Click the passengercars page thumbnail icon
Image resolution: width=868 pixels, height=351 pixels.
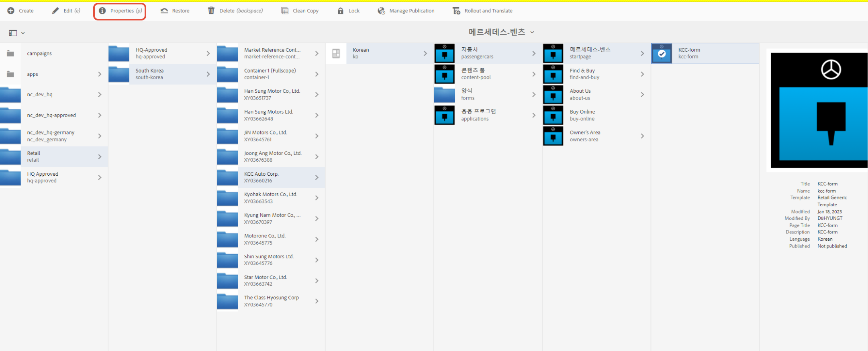[445, 53]
